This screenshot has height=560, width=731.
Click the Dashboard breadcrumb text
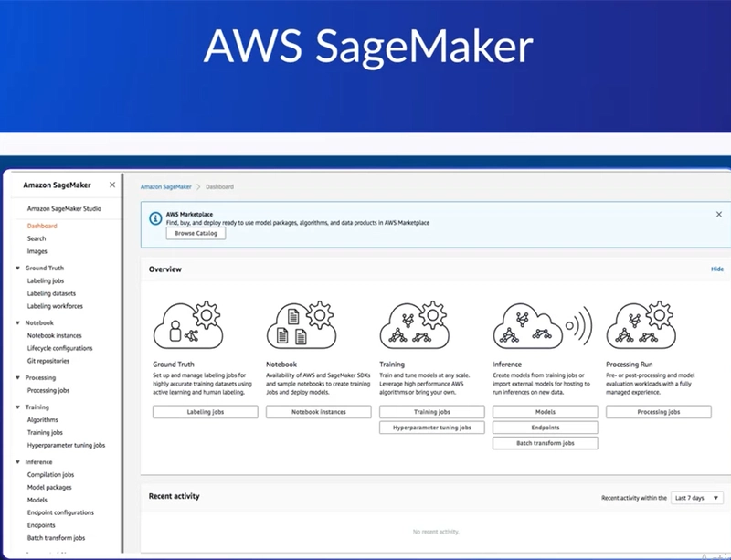219,186
